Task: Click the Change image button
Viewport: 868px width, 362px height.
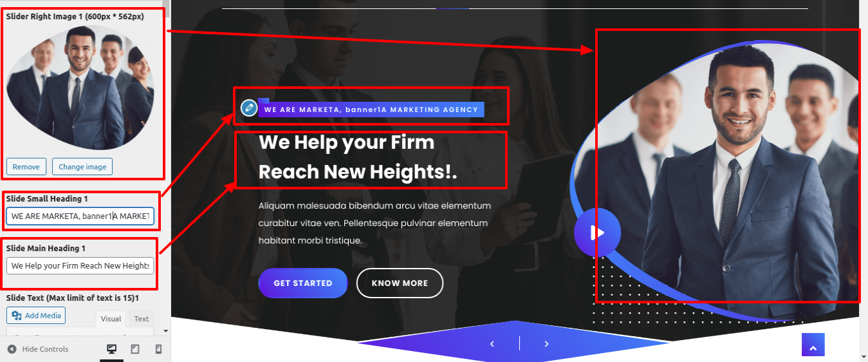Action: 82,167
